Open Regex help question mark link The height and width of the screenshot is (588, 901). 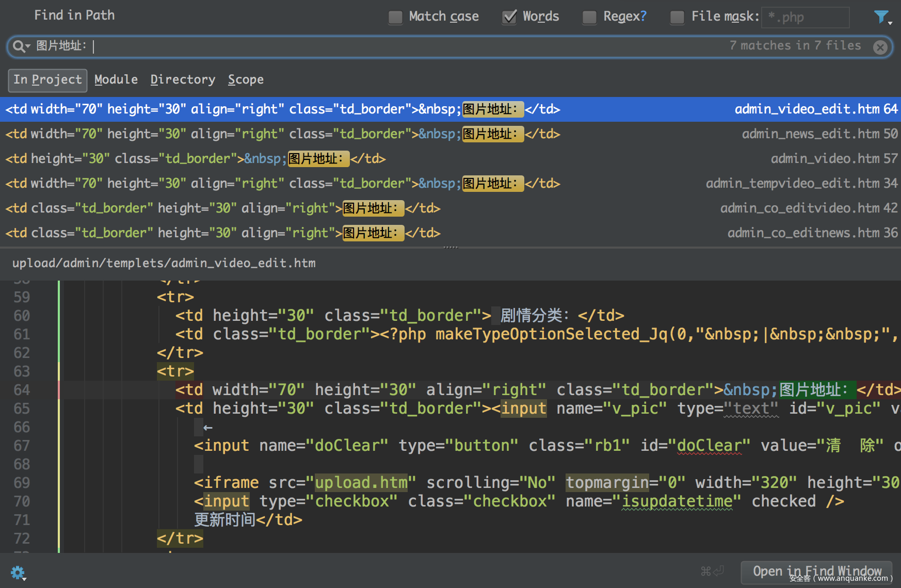tap(642, 17)
